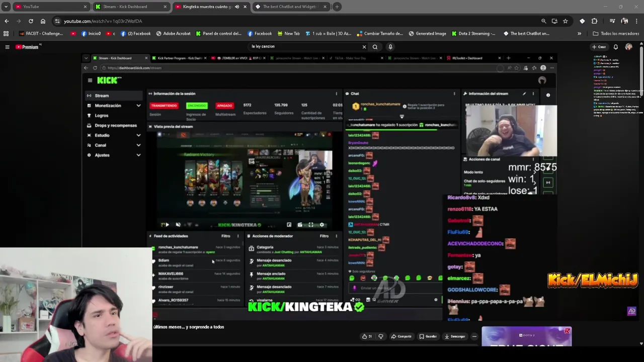Image resolution: width=644 pixels, height=362 pixels.
Task: Go back one page in Chrome
Action: tap(7, 21)
